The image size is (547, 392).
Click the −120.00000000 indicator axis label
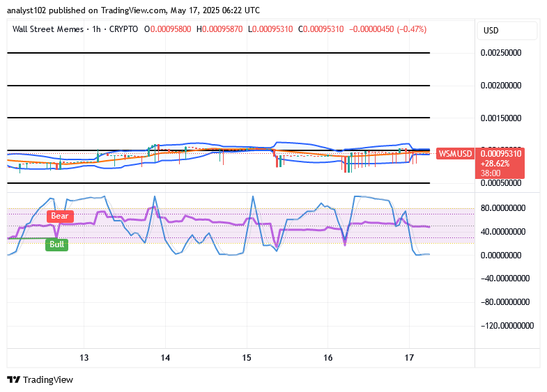point(507,326)
